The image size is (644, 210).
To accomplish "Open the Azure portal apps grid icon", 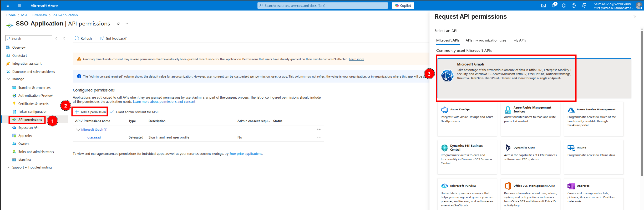I will [7, 5].
